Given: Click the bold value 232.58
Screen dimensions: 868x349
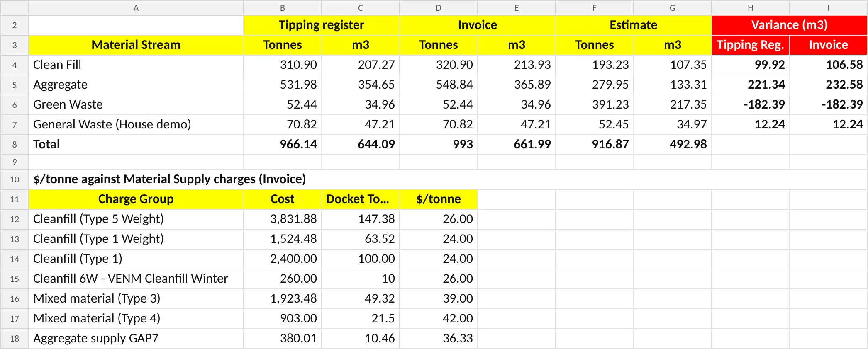Looking at the screenshot, I should 828,85.
